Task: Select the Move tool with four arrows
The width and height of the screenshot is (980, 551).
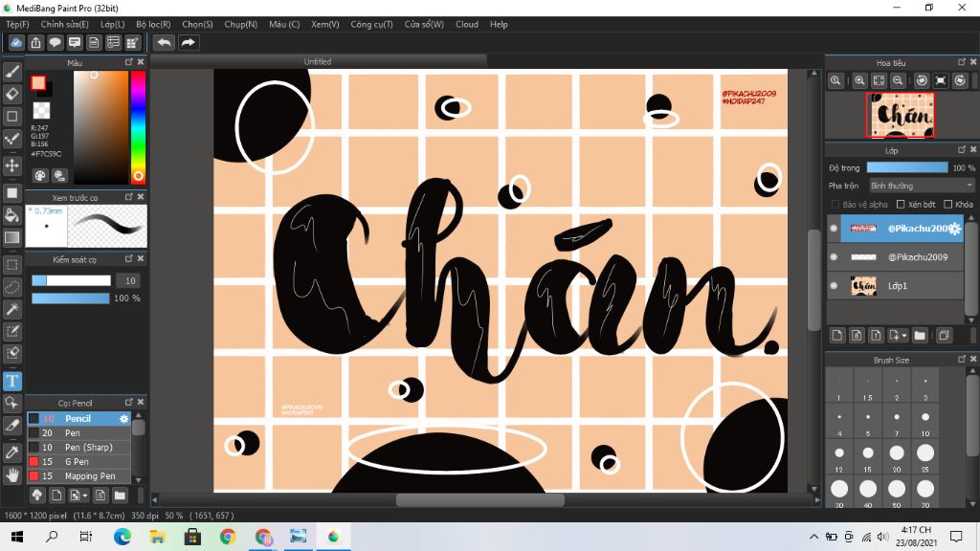Action: 11,165
